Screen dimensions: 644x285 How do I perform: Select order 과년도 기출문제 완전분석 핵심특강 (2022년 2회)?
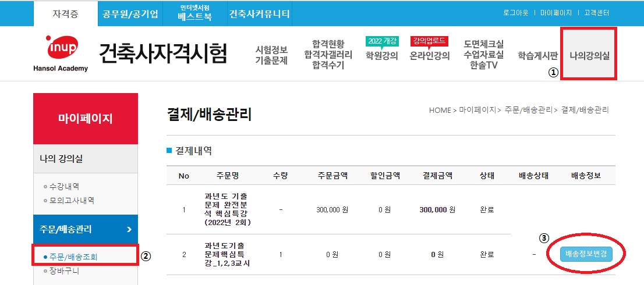[x=227, y=209]
